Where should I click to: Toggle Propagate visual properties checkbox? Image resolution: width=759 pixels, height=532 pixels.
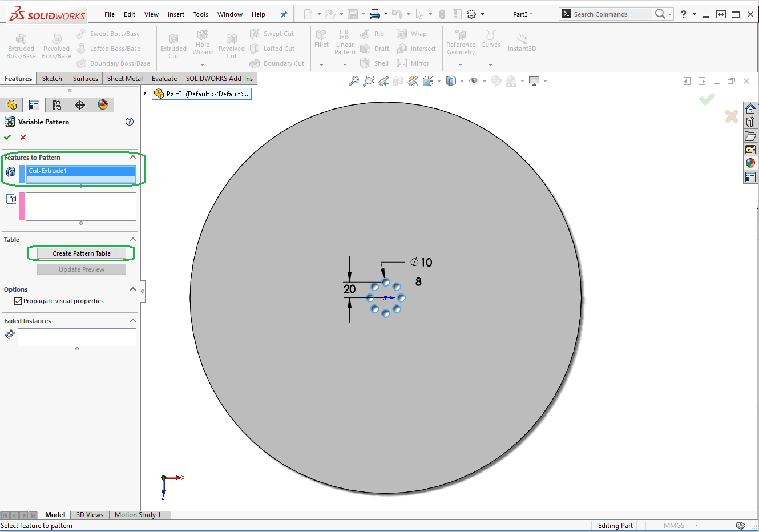click(x=18, y=301)
